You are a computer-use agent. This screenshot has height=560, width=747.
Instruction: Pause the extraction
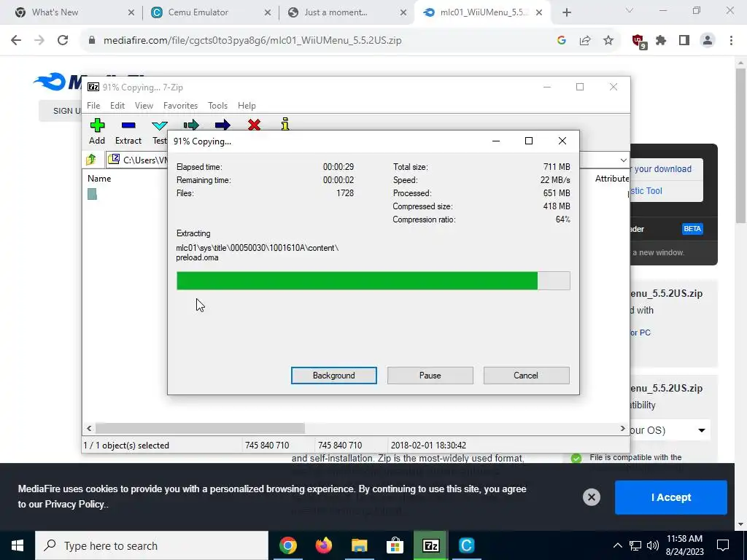430,376
